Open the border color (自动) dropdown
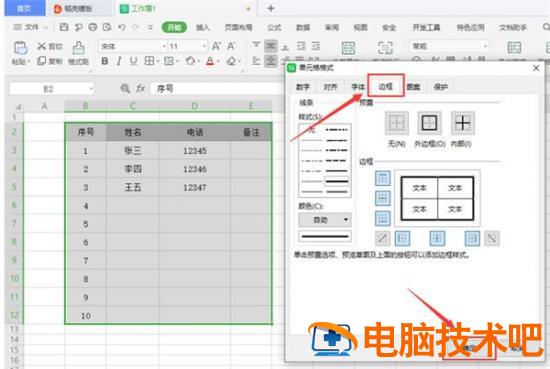This screenshot has width=550, height=369. [325, 220]
